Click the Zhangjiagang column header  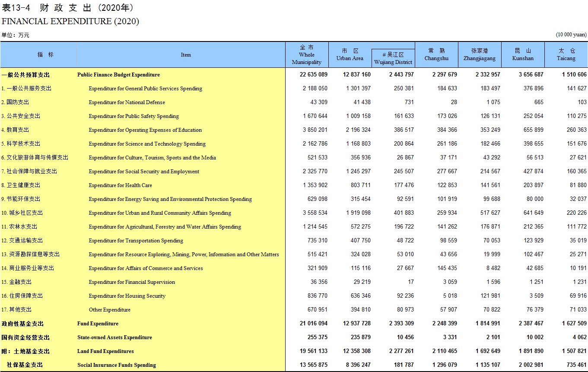tap(480, 55)
